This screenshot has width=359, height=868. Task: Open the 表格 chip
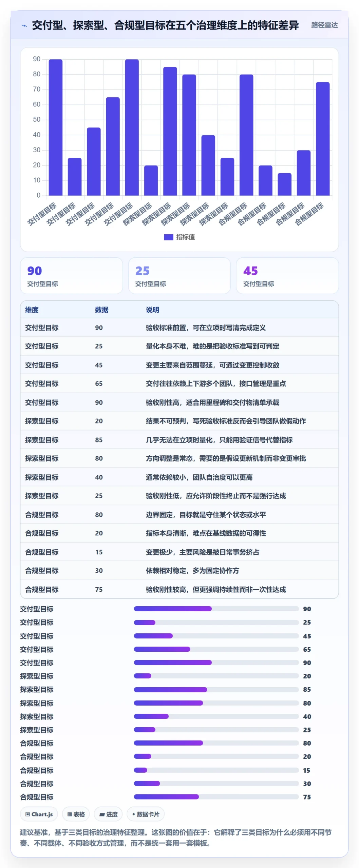[76, 814]
